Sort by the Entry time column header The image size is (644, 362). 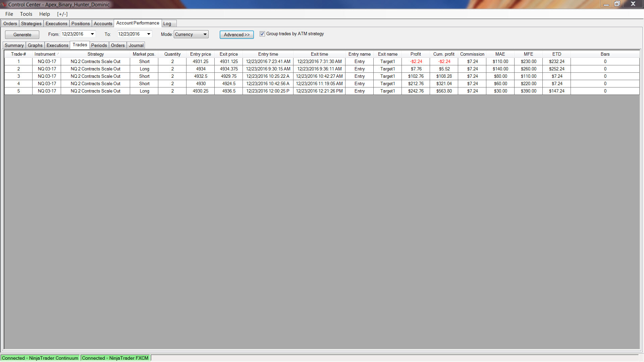(x=268, y=54)
